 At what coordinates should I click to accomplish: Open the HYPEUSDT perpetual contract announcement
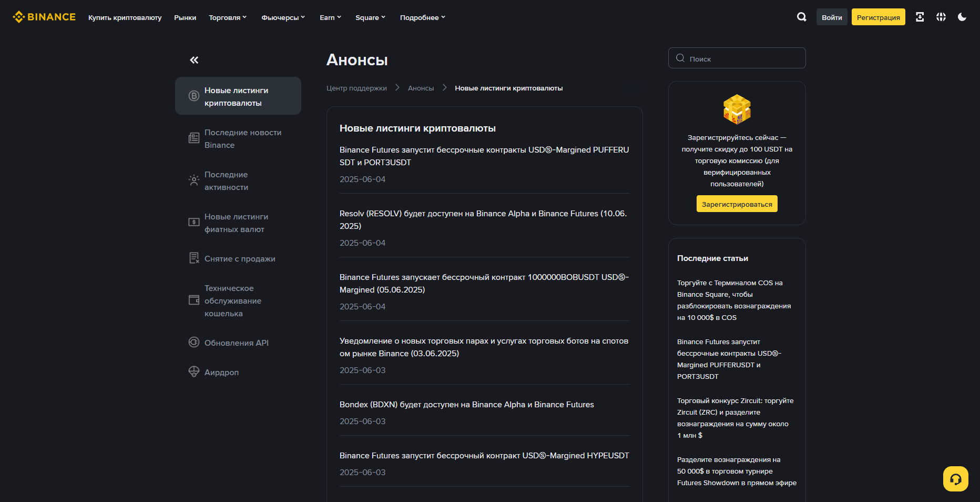coord(484,455)
